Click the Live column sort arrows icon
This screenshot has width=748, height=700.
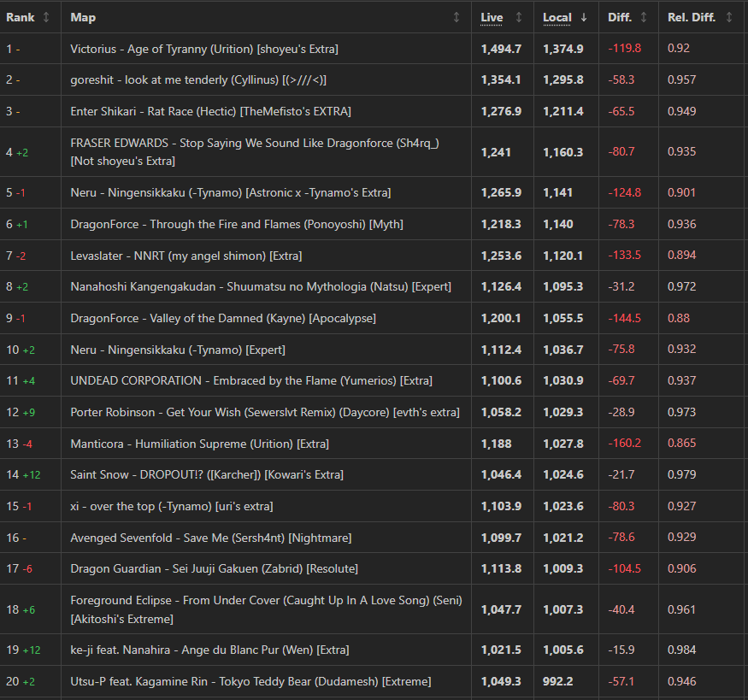[519, 17]
